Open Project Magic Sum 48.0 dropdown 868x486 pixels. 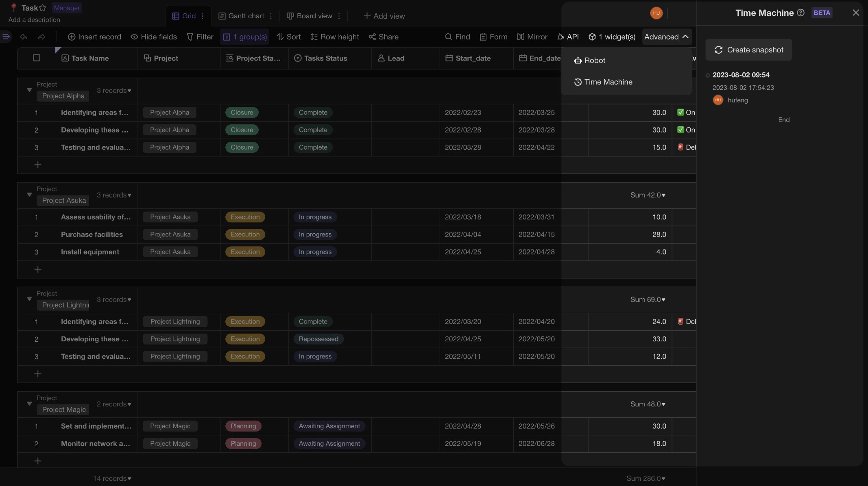coord(648,404)
